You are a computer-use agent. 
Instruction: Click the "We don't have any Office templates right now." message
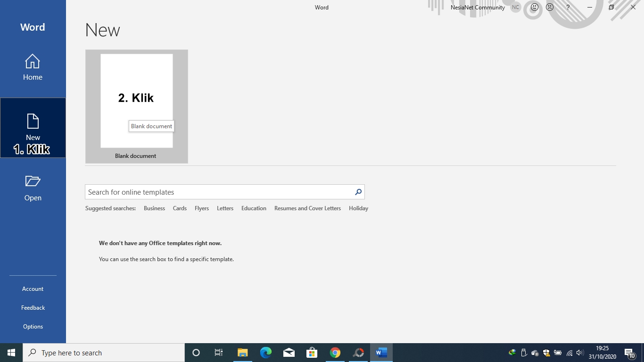[x=160, y=243]
